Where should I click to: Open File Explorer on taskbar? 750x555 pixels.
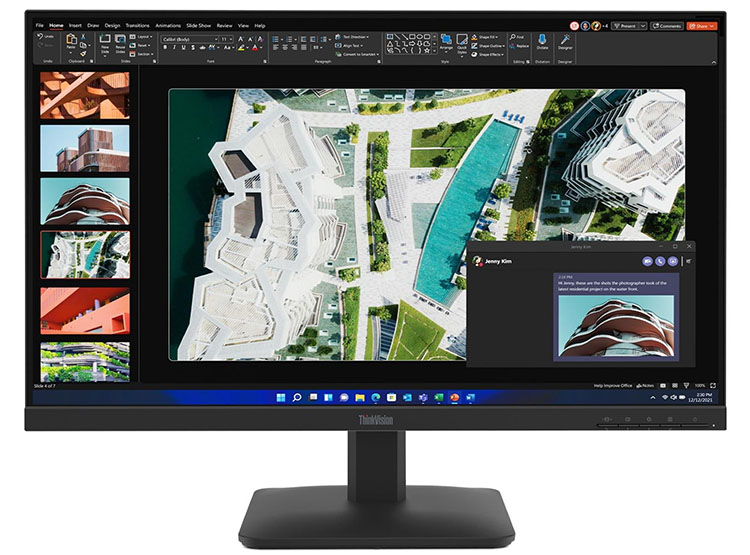point(360,398)
